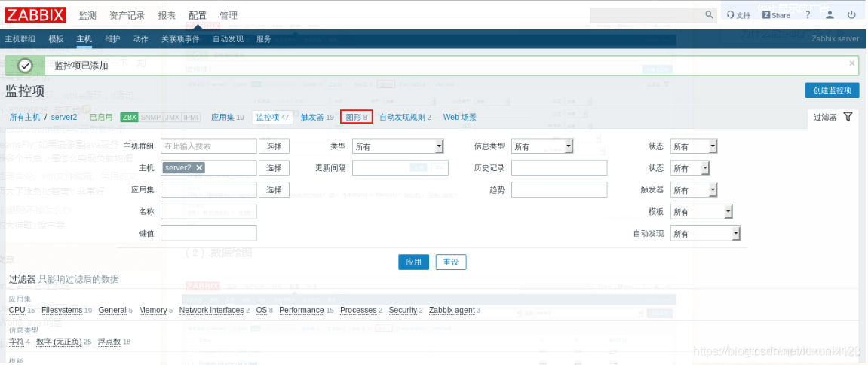Filter by Zabbix agent application set
The width and height of the screenshot is (868, 365).
(x=452, y=310)
